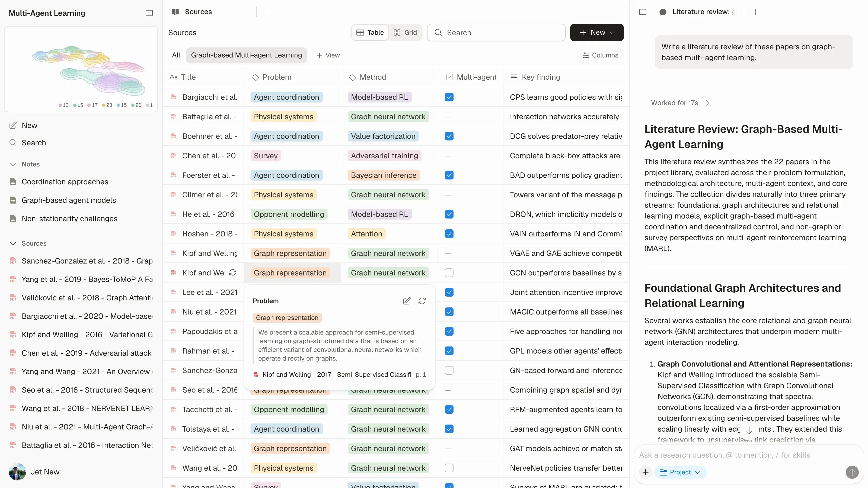Uncheck Multi-agent for Hoshen 2018 row
The image size is (868, 488).
click(x=449, y=234)
